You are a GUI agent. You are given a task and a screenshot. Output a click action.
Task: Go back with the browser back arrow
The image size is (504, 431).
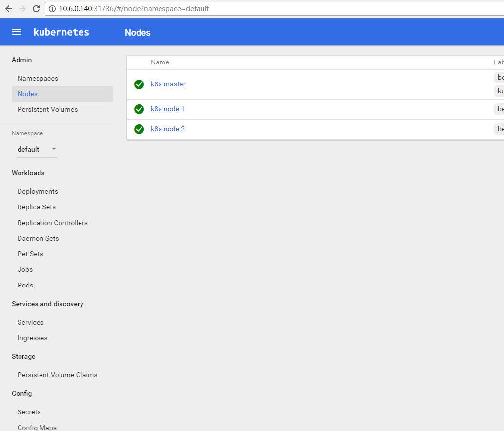pyautogui.click(x=9, y=9)
